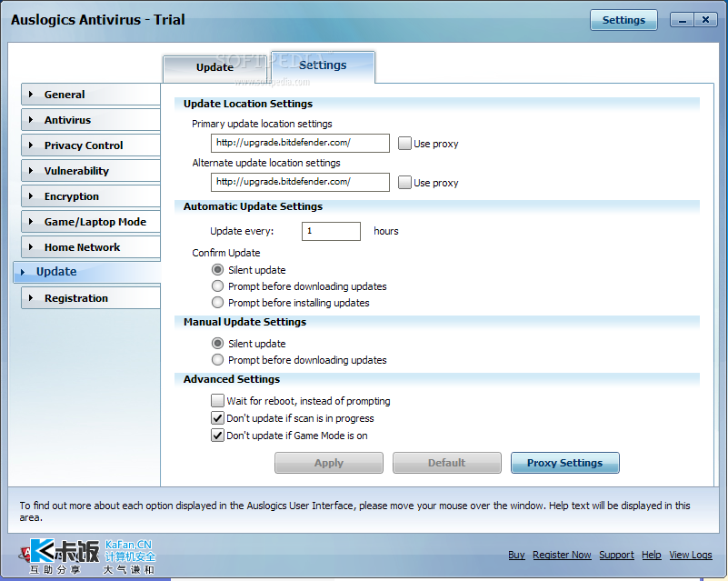
Task: Open the Privacy Control section
Action: point(91,145)
